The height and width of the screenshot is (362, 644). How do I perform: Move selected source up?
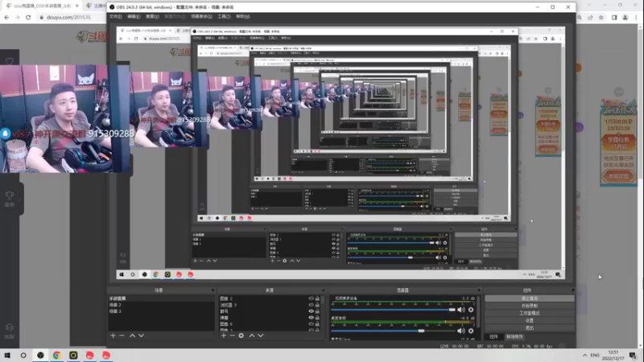coord(252,335)
